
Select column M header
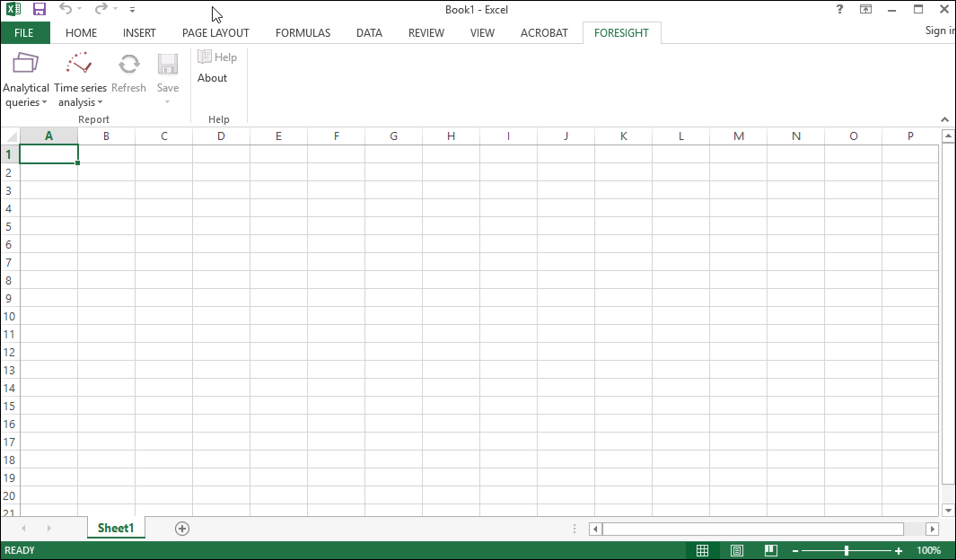(x=739, y=136)
